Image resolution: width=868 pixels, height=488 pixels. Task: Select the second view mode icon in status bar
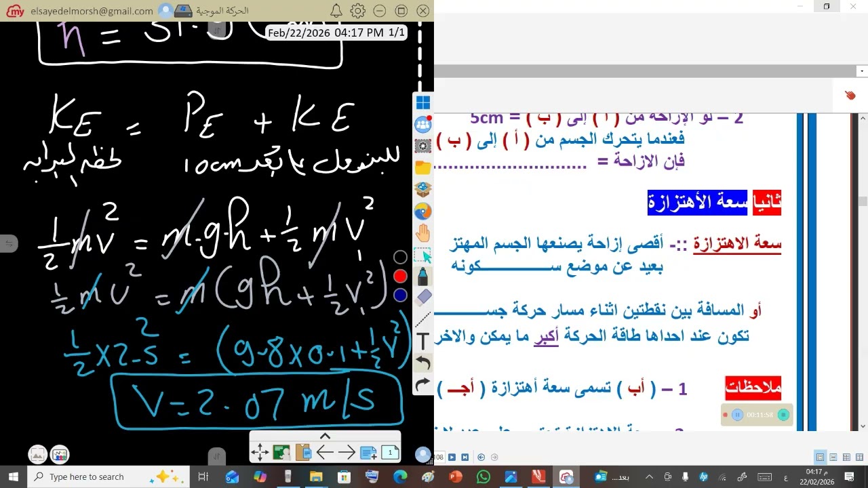(833, 457)
